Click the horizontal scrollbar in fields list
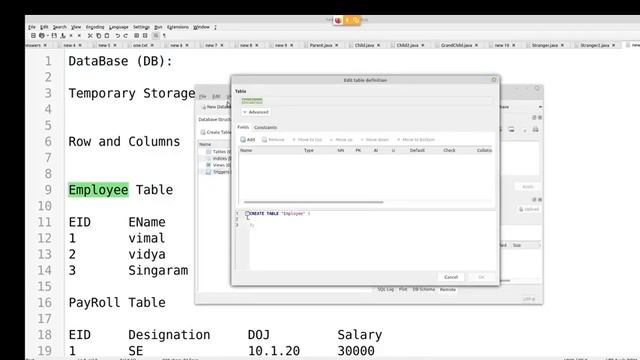This screenshot has width=640, height=360. tap(313, 202)
